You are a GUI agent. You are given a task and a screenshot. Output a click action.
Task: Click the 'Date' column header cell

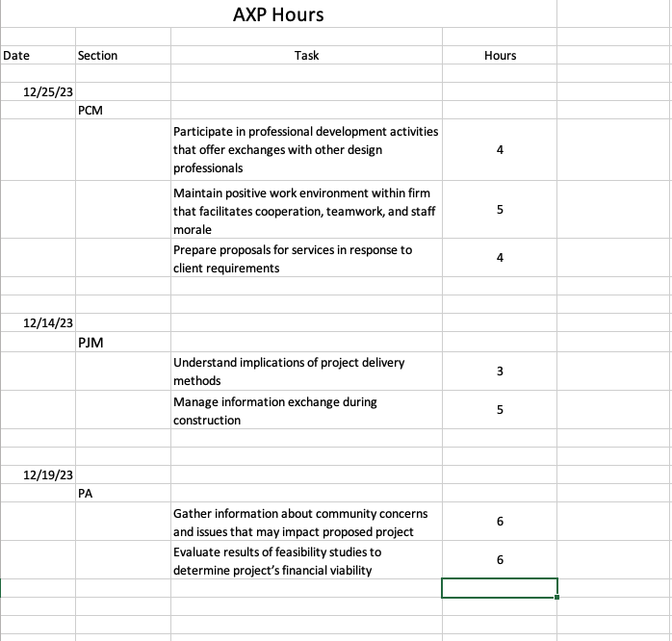coord(39,55)
